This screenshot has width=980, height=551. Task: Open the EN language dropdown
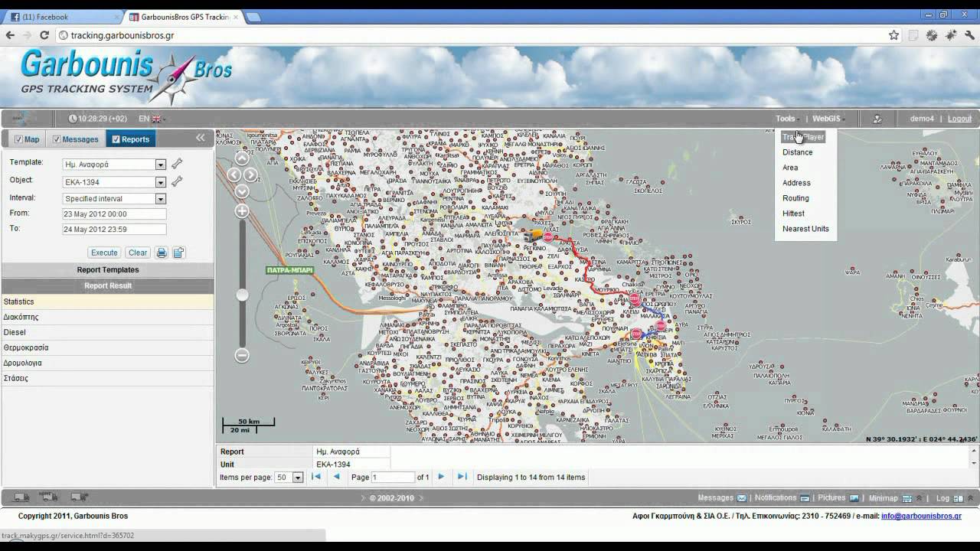152,119
